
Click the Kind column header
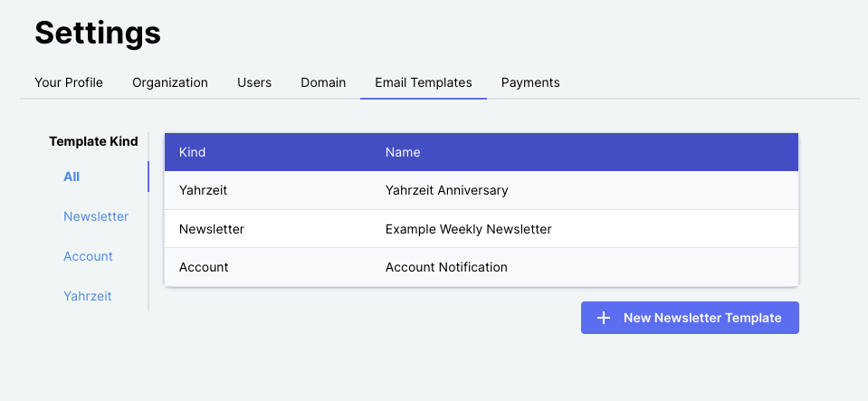point(193,152)
